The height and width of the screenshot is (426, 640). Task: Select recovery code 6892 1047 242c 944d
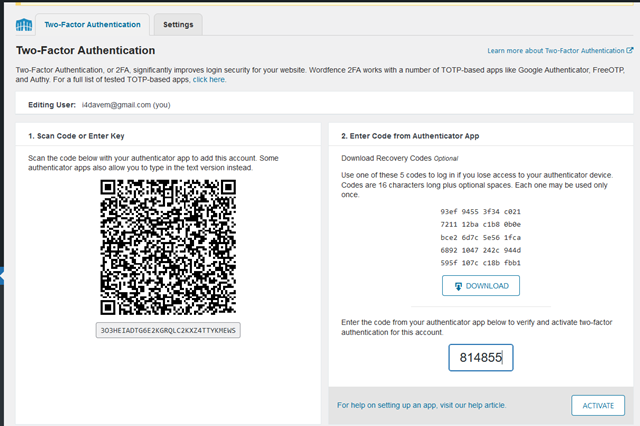480,250
